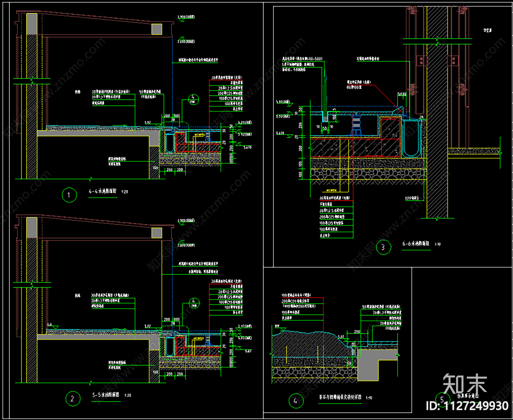
Task: Click the 1:20 scale text beside the 4-4 title
Action: [125, 192]
